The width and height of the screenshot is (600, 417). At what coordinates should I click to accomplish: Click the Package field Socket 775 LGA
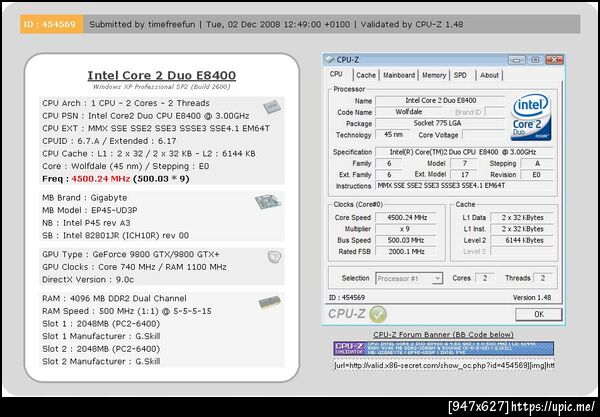[x=440, y=123]
